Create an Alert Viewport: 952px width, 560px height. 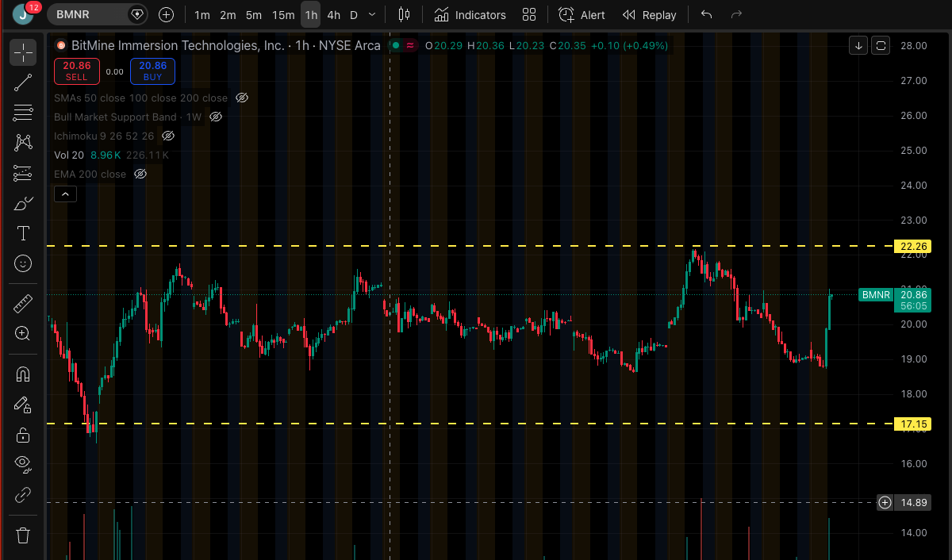click(x=582, y=14)
